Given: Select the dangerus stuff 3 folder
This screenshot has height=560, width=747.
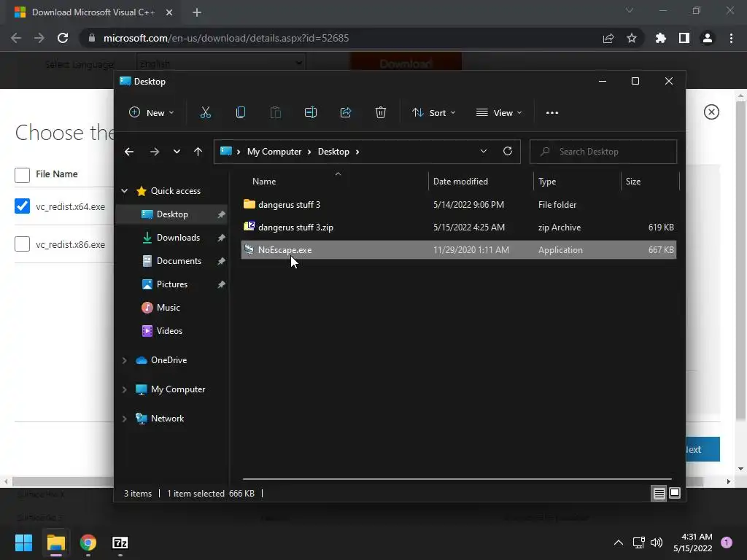Looking at the screenshot, I should [x=459, y=205].
